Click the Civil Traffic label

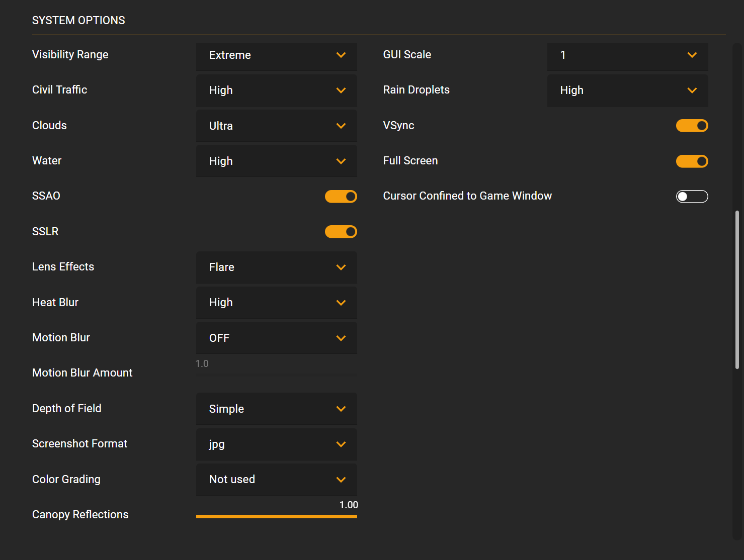[60, 90]
